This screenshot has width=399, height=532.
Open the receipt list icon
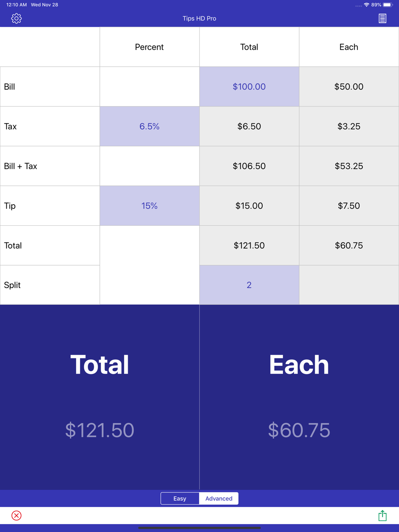(x=382, y=18)
